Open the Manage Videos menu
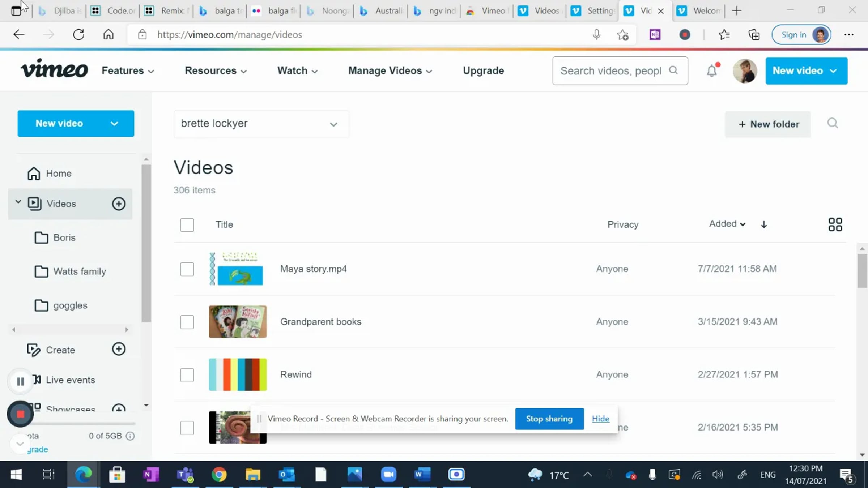The image size is (868, 488). coord(390,70)
